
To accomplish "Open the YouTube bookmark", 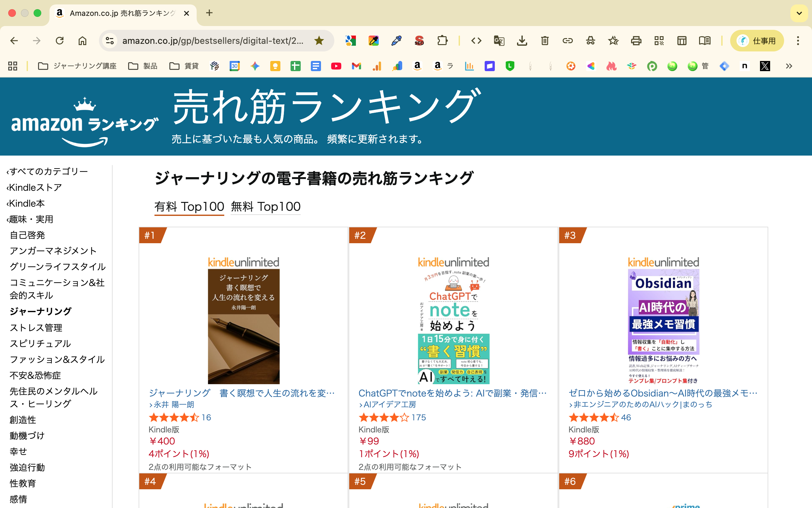I will [336, 66].
